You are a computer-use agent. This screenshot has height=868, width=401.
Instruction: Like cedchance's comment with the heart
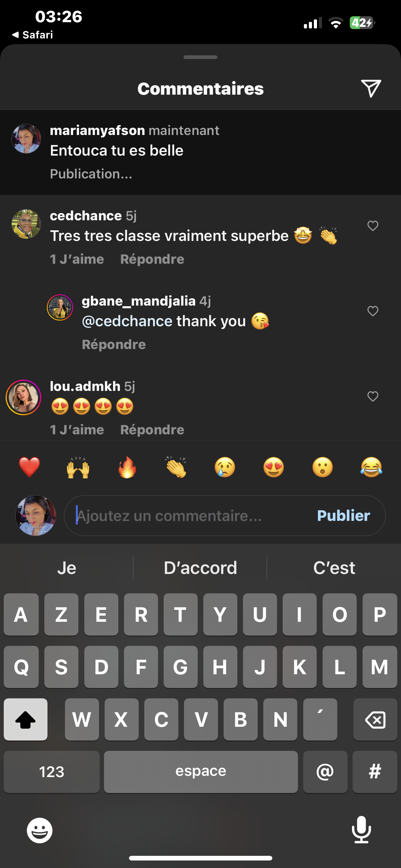[x=373, y=226]
